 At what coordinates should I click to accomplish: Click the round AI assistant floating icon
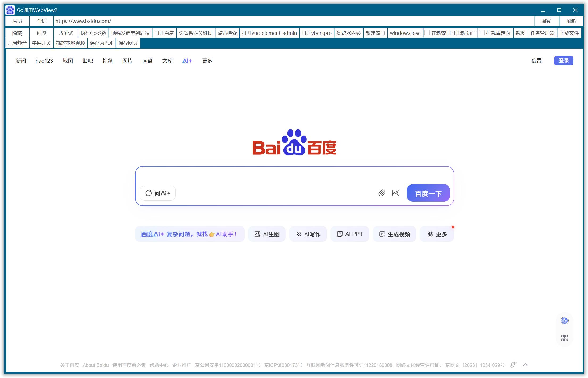(x=564, y=320)
